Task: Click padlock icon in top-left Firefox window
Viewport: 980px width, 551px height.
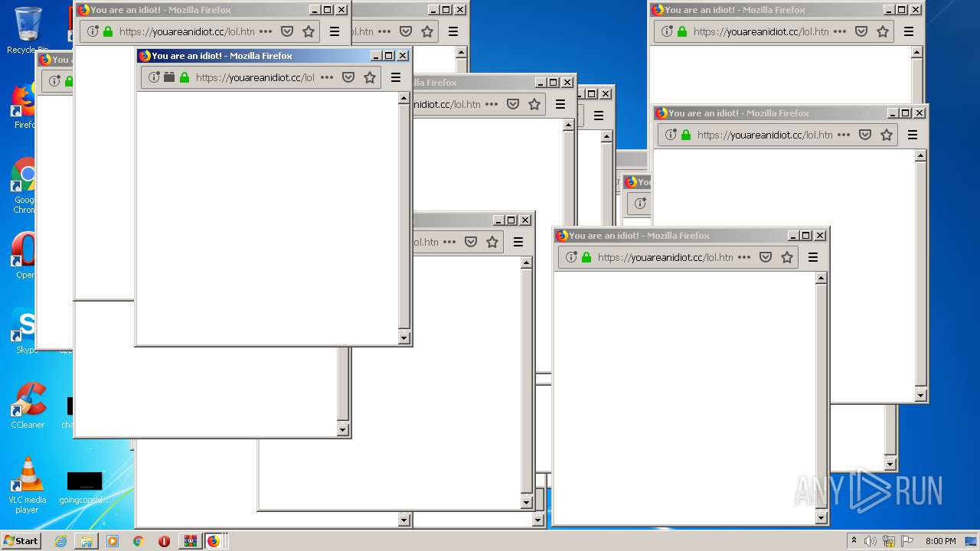Action: point(108,31)
